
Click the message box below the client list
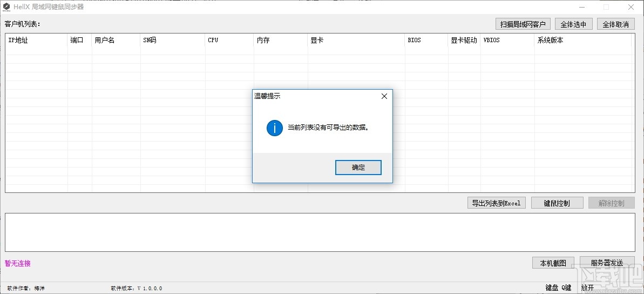[x=320, y=232]
